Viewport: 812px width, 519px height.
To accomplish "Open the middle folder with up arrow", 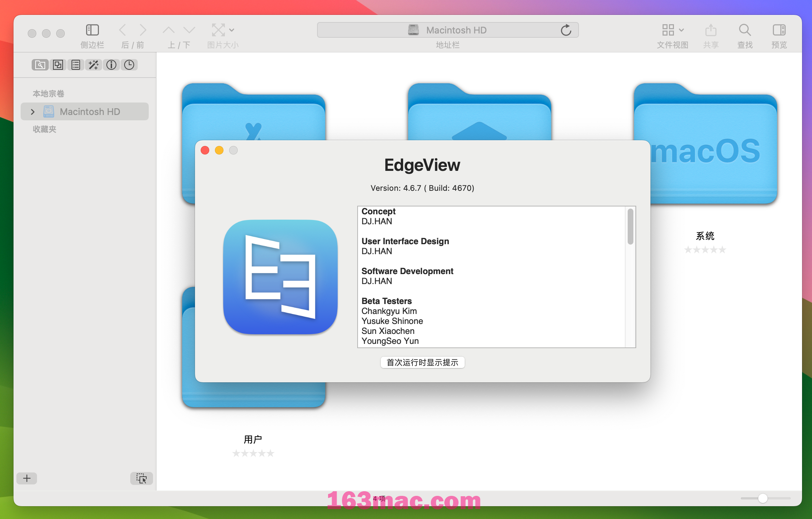I will (x=479, y=112).
